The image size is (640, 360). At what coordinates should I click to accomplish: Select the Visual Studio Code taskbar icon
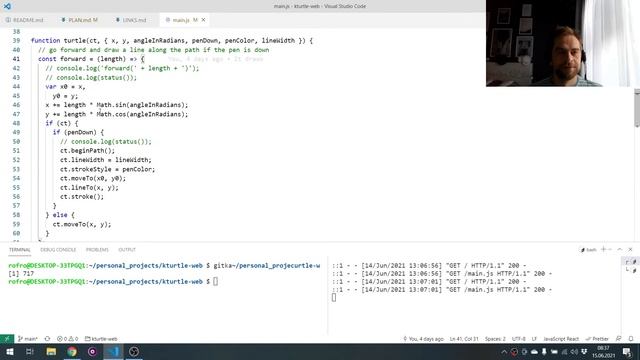click(113, 351)
